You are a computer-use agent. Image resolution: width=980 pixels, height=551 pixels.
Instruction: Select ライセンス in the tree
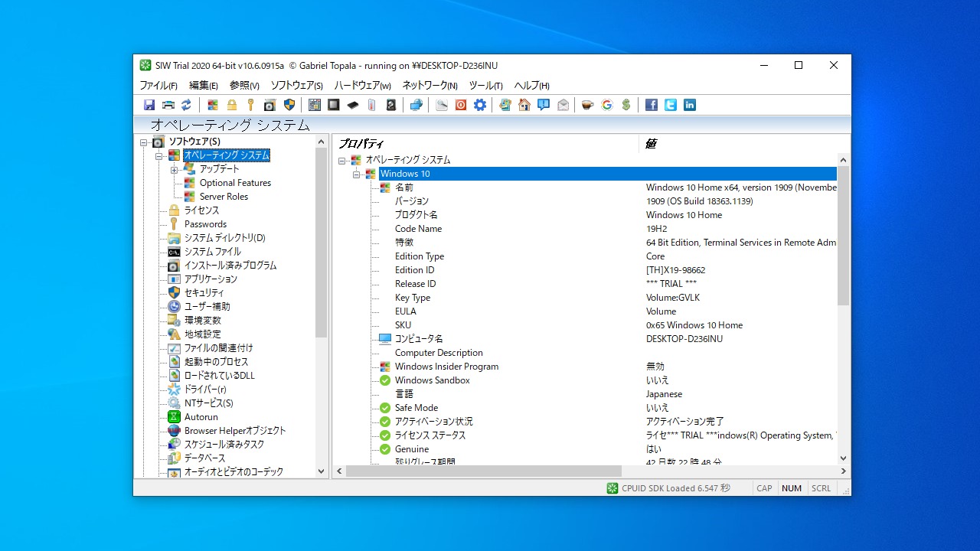[x=201, y=210]
